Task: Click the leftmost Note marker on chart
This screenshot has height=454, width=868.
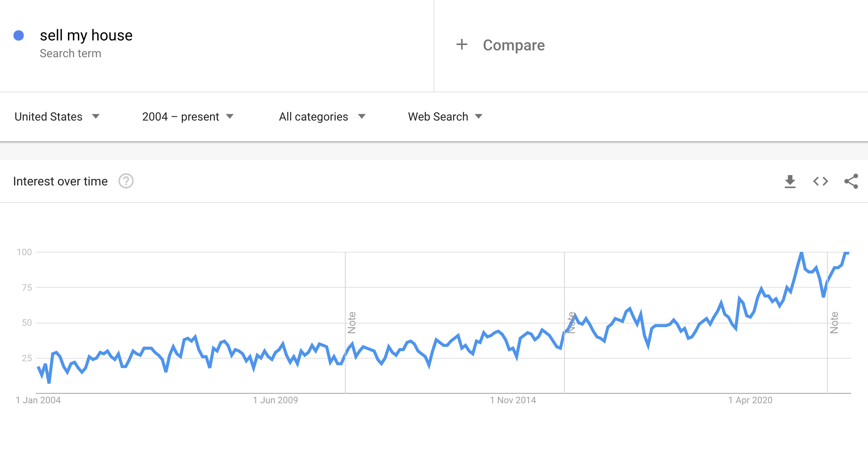Action: (352, 322)
